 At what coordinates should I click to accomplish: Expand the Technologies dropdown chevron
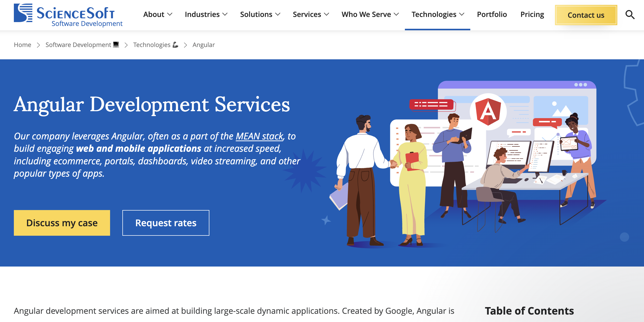(462, 14)
